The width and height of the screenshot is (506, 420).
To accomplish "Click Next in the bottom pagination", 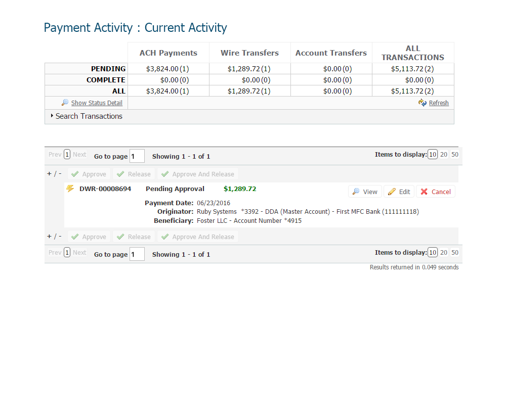I will pyautogui.click(x=79, y=253).
